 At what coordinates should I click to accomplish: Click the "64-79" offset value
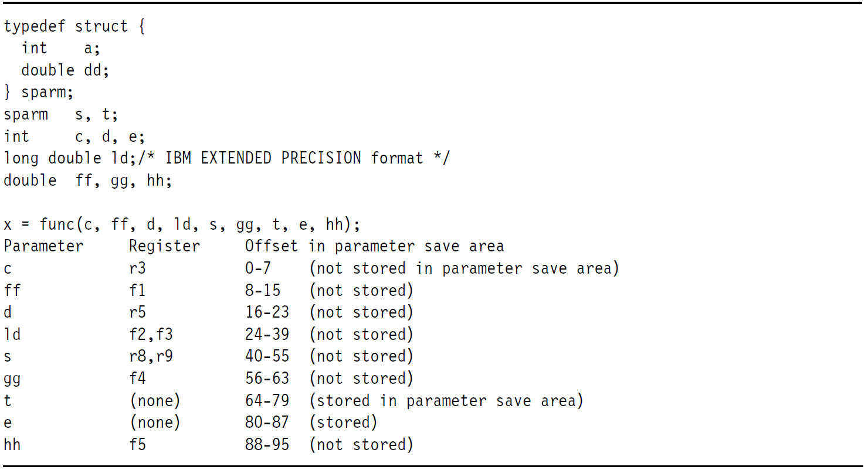(x=267, y=401)
